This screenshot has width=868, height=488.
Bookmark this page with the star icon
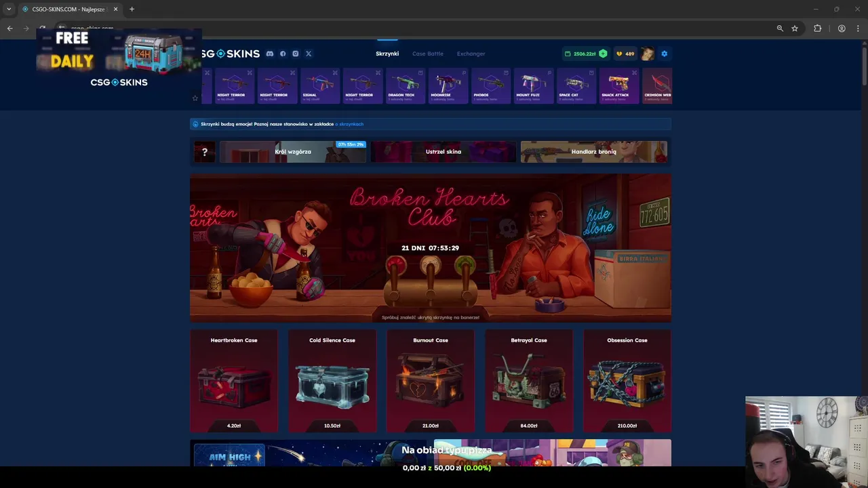(x=795, y=28)
